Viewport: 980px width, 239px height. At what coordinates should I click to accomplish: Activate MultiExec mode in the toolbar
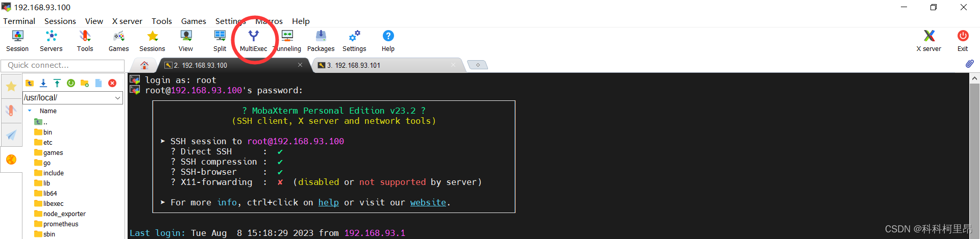[x=254, y=41]
